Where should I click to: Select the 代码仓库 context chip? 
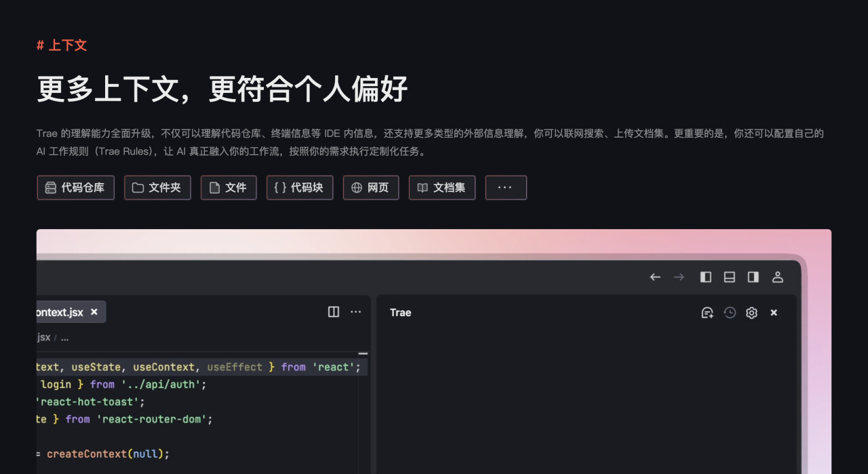(x=75, y=187)
